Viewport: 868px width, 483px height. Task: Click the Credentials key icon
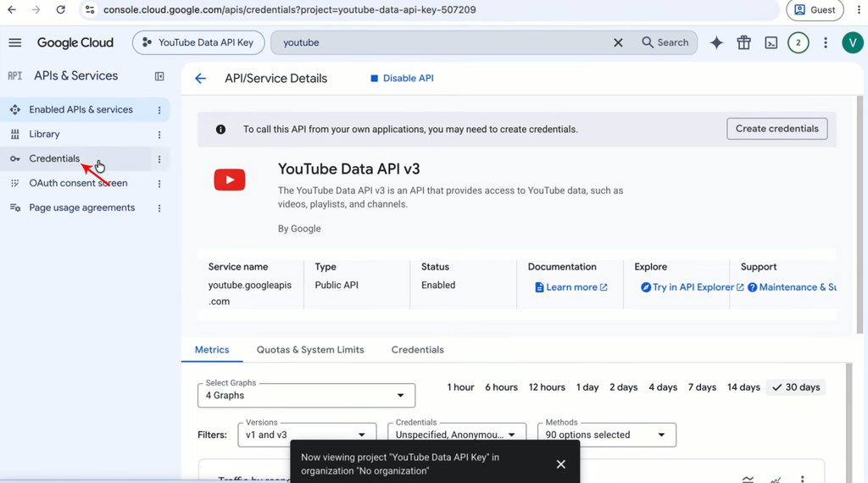tap(15, 158)
